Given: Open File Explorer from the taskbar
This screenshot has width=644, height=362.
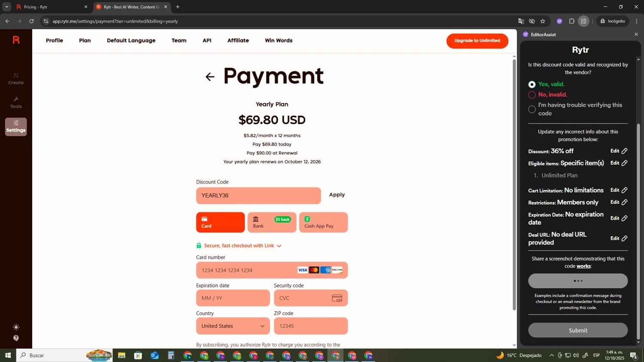Looking at the screenshot, I should tap(122, 355).
